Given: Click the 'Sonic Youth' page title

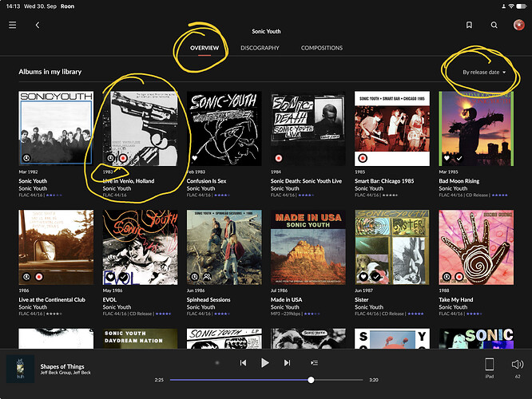Looking at the screenshot, I should [266, 31].
